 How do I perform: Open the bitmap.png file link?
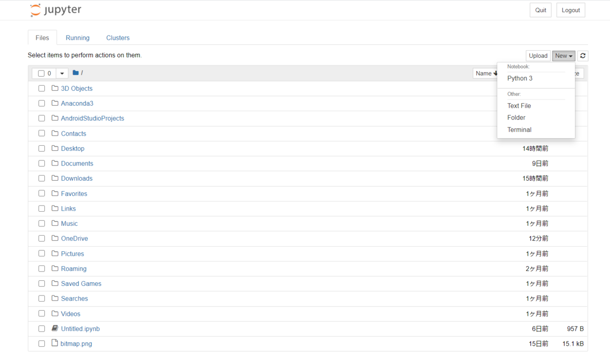[76, 344]
